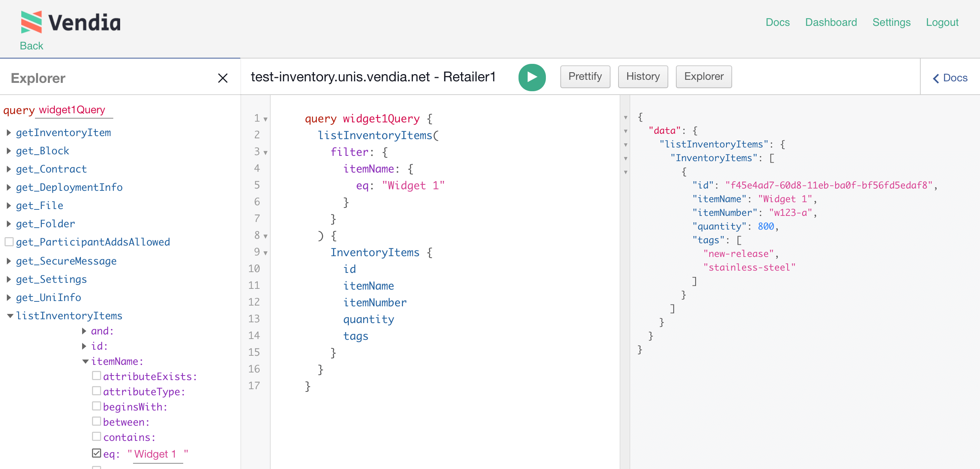The image size is (980, 469).
Task: Go Back to the previous page
Action: point(32,46)
